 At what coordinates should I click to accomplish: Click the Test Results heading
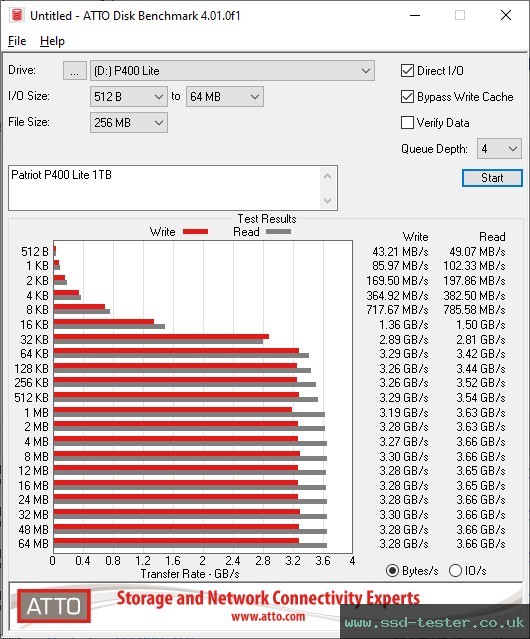click(x=267, y=219)
